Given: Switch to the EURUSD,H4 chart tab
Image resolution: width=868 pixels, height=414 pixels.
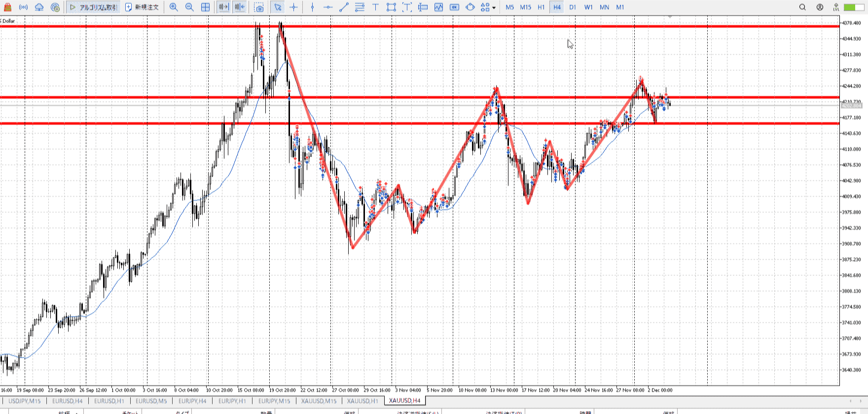Looking at the screenshot, I should pos(68,401).
